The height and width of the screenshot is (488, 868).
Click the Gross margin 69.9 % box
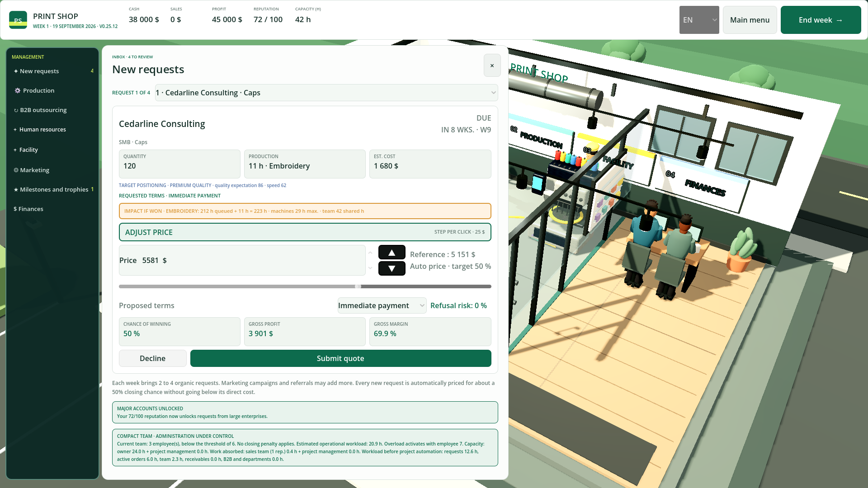point(430,332)
